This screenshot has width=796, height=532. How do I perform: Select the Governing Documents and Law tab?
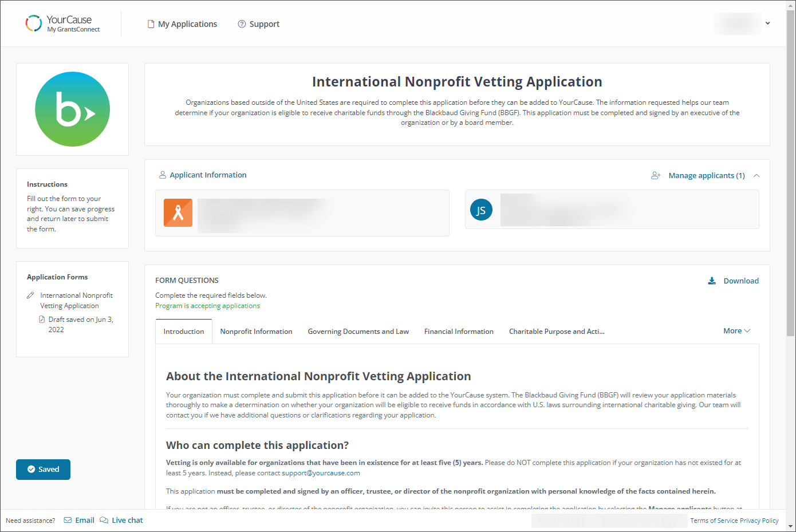pyautogui.click(x=358, y=332)
